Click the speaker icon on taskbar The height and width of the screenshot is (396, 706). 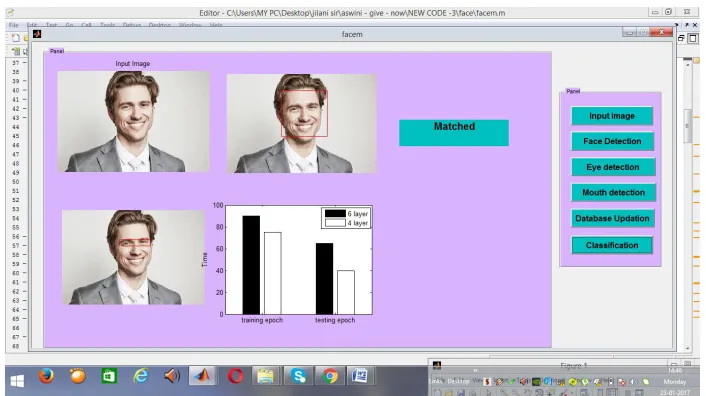172,376
